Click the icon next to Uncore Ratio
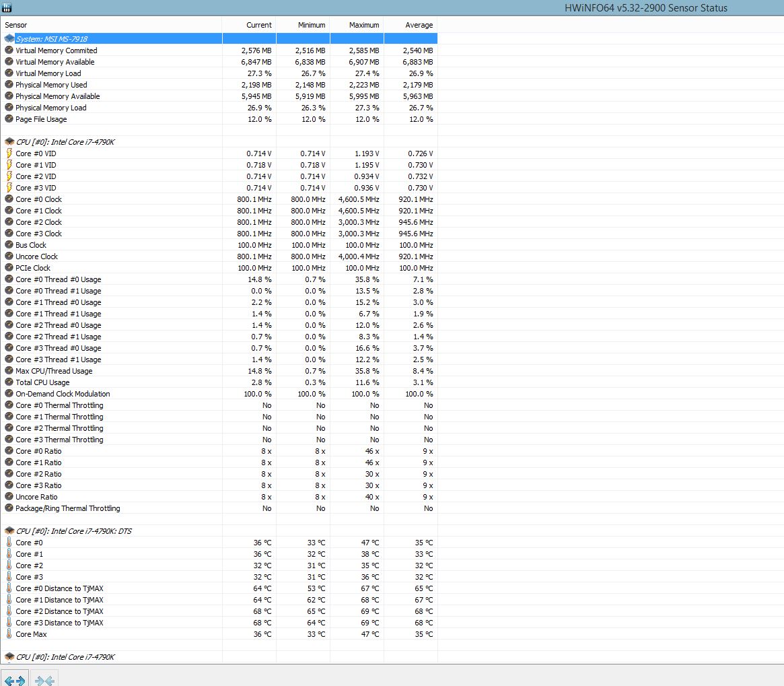This screenshot has height=686, width=784. (x=9, y=497)
